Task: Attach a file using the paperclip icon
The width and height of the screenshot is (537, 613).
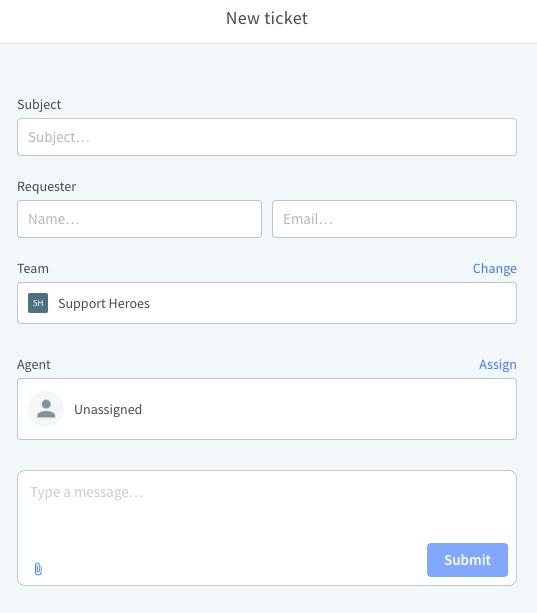Action: pyautogui.click(x=38, y=569)
